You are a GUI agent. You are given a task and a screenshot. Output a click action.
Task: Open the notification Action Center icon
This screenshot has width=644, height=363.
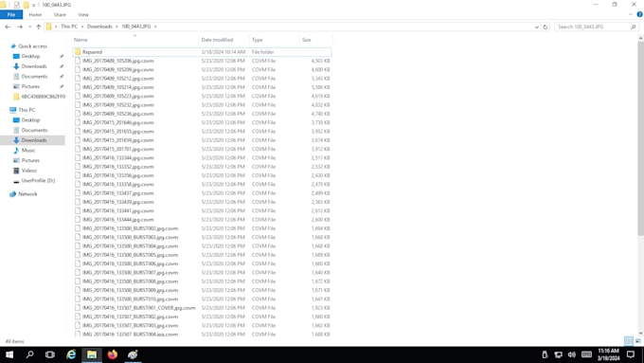click(631, 354)
